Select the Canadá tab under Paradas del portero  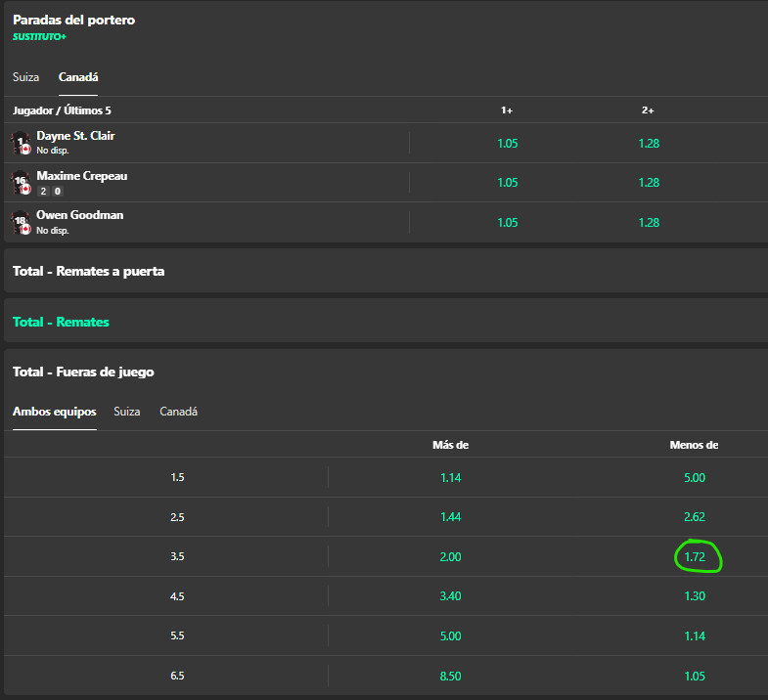point(78,77)
